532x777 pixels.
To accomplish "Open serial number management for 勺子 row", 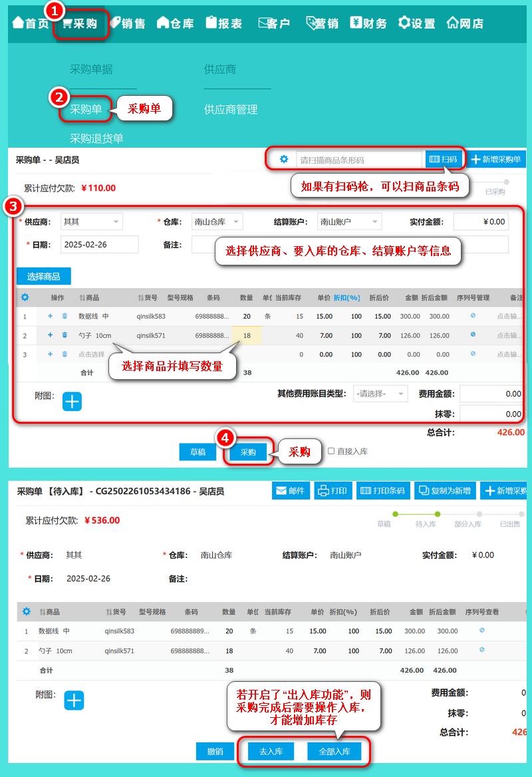I will (x=473, y=335).
